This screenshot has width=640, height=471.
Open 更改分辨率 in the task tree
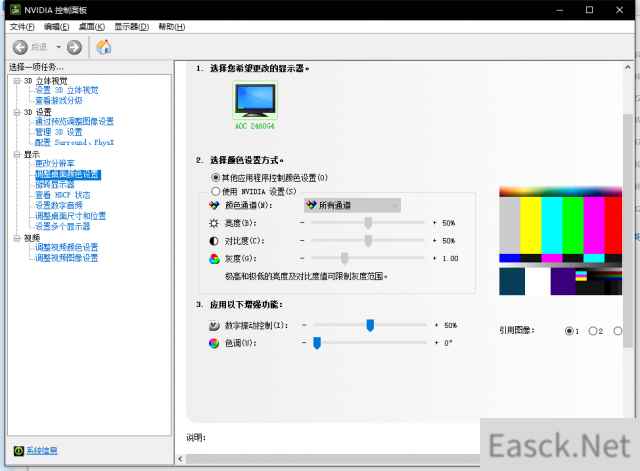coord(55,164)
